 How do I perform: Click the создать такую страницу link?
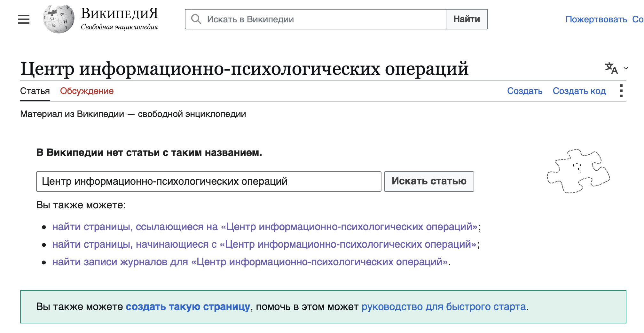(188, 306)
